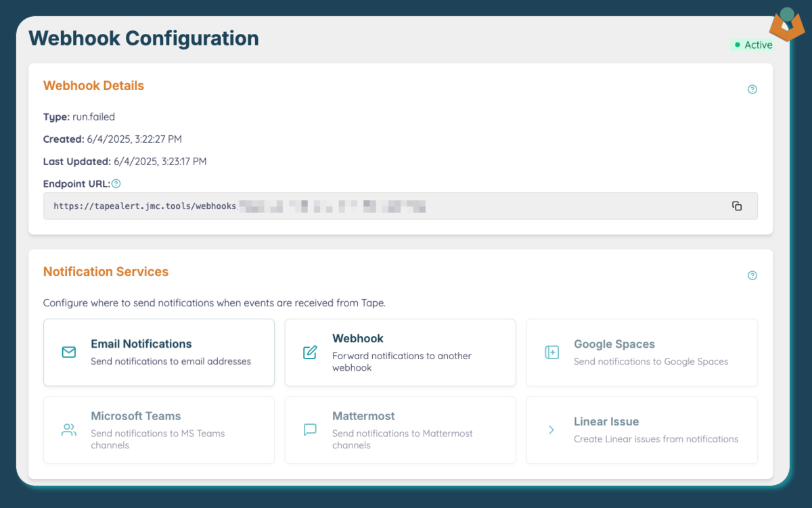Image resolution: width=812 pixels, height=508 pixels.
Task: Click the 'Webhook Configuration' page title
Action: coord(143,38)
